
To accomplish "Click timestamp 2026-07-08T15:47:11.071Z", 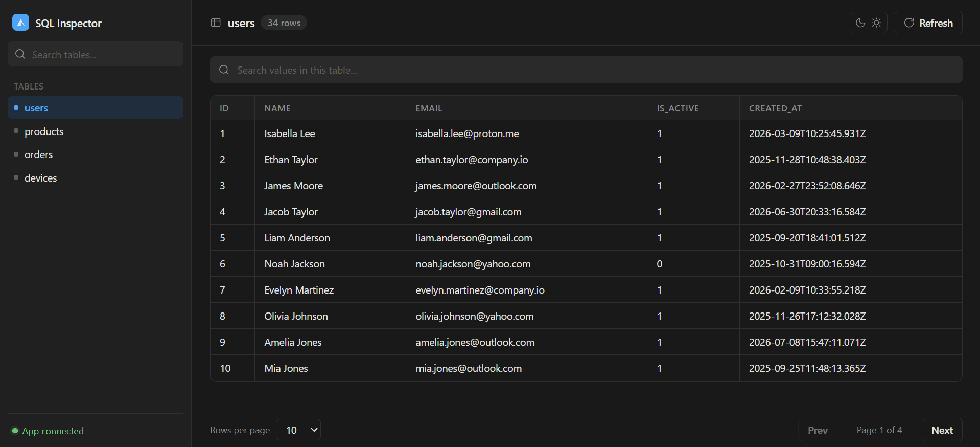I will 807,342.
